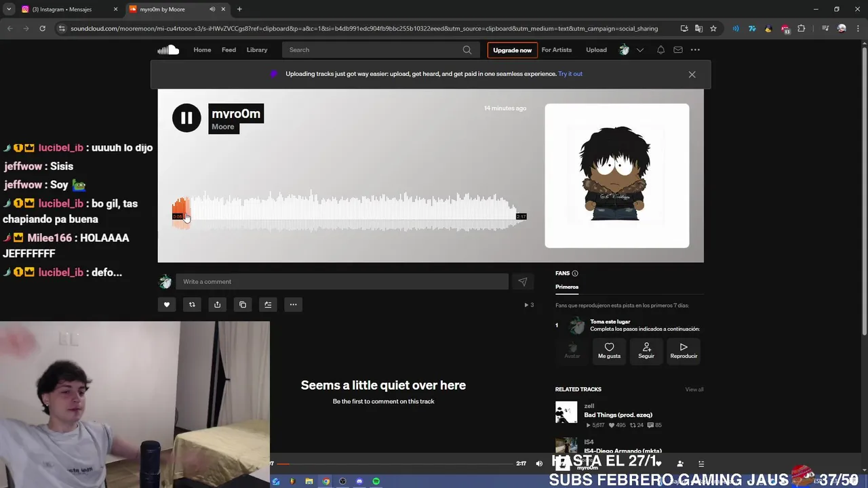Image resolution: width=868 pixels, height=488 pixels.
Task: Open Spotify from the taskbar
Action: pyautogui.click(x=376, y=481)
